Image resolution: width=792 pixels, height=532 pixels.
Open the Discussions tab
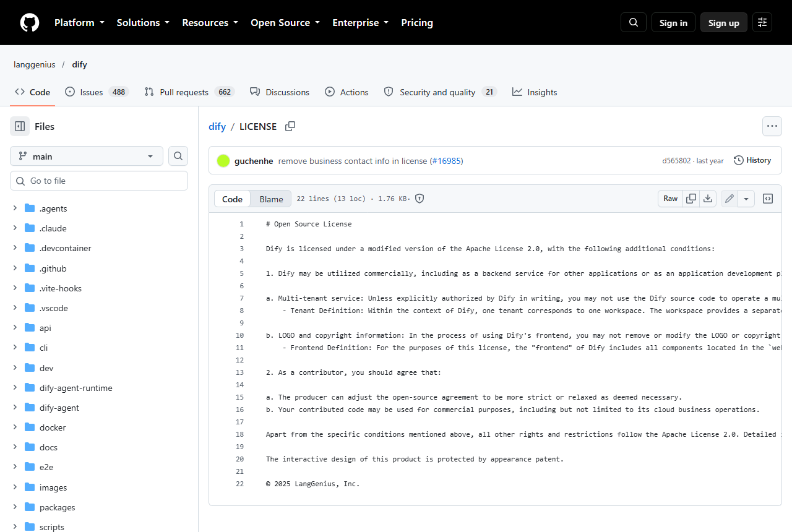click(280, 92)
